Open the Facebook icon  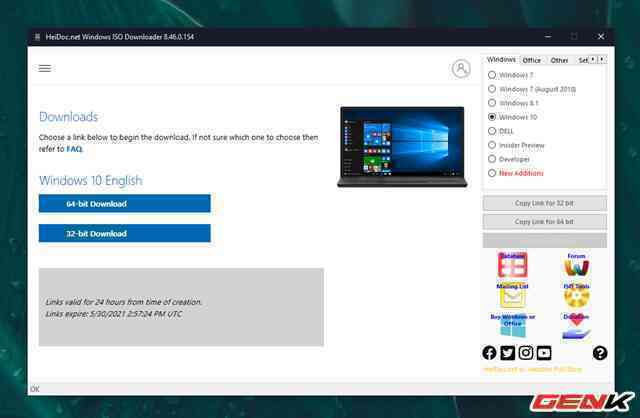pos(489,353)
